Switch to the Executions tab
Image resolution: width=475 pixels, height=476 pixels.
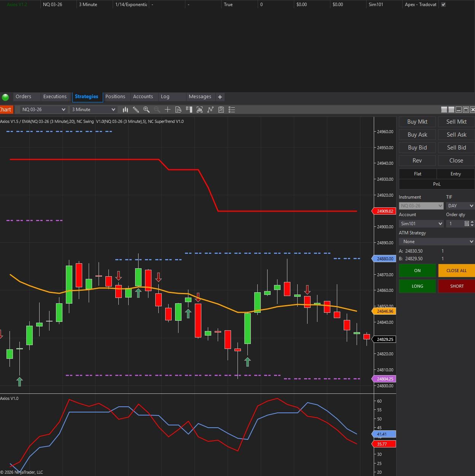click(55, 97)
